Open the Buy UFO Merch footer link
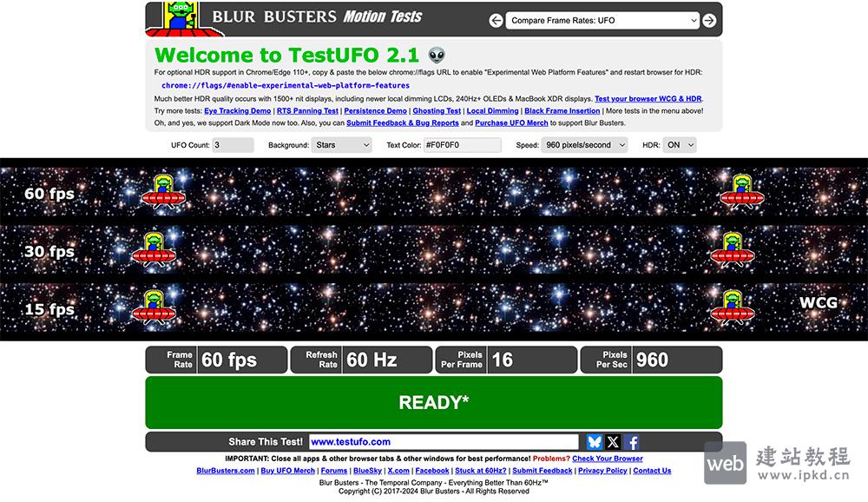 [x=288, y=471]
